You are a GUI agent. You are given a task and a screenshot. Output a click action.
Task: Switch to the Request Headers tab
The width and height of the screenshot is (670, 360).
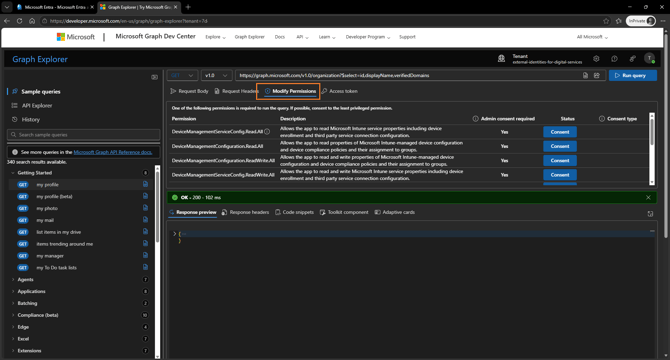pos(236,91)
